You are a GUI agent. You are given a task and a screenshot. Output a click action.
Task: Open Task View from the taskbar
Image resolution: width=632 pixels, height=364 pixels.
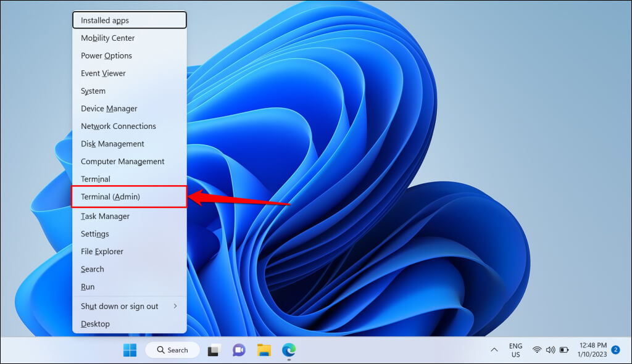tap(214, 350)
